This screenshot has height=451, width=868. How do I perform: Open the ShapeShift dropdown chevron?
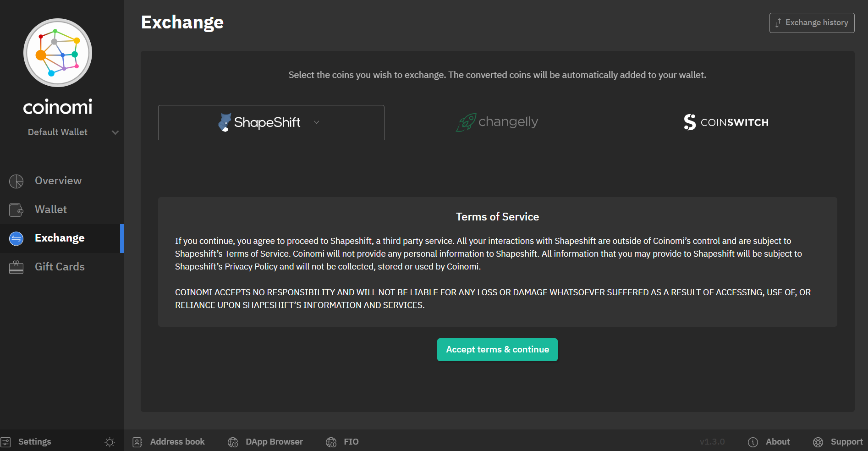click(x=316, y=122)
